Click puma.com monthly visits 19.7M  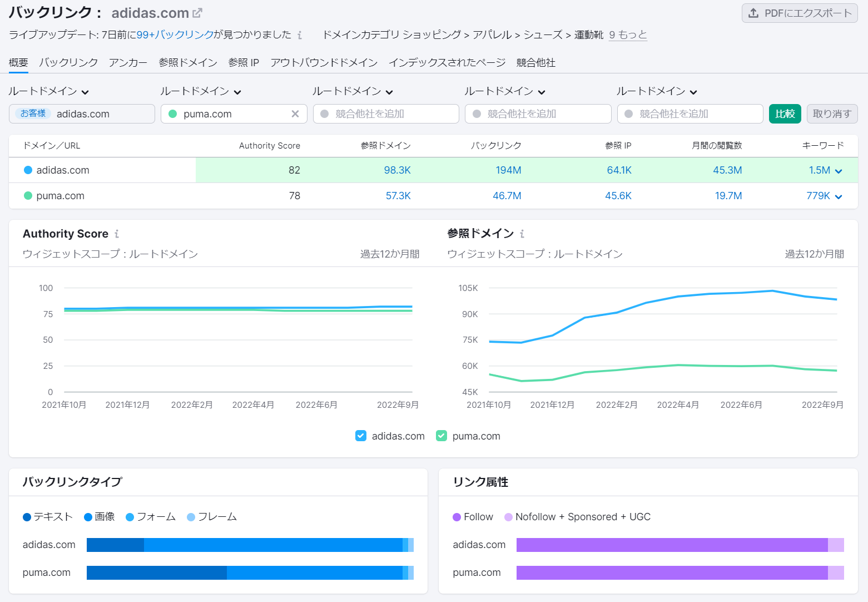pos(728,196)
